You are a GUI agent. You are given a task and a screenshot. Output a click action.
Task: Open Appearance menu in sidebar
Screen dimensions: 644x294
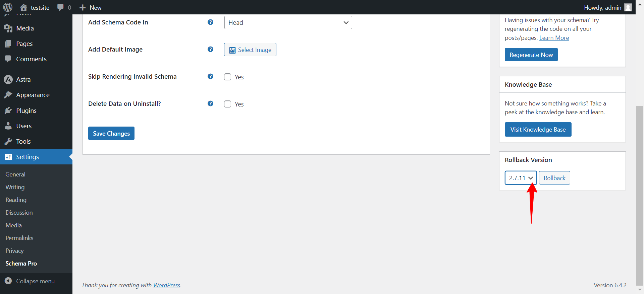click(x=33, y=95)
